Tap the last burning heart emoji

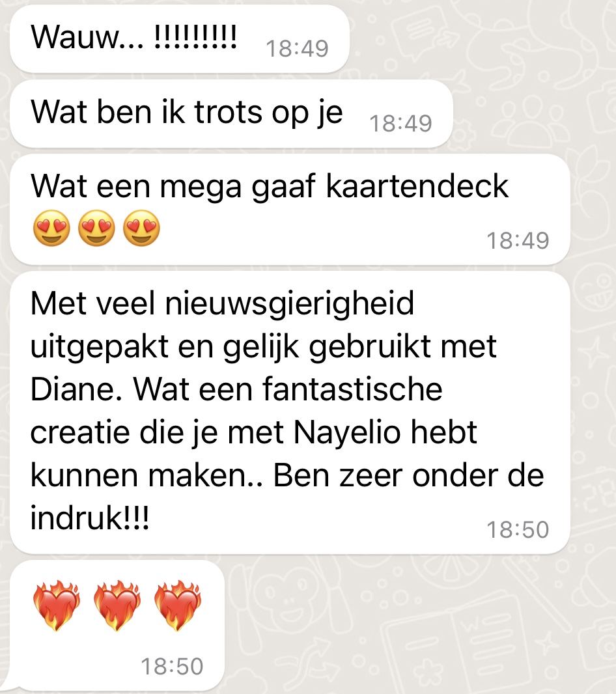pyautogui.click(x=178, y=605)
